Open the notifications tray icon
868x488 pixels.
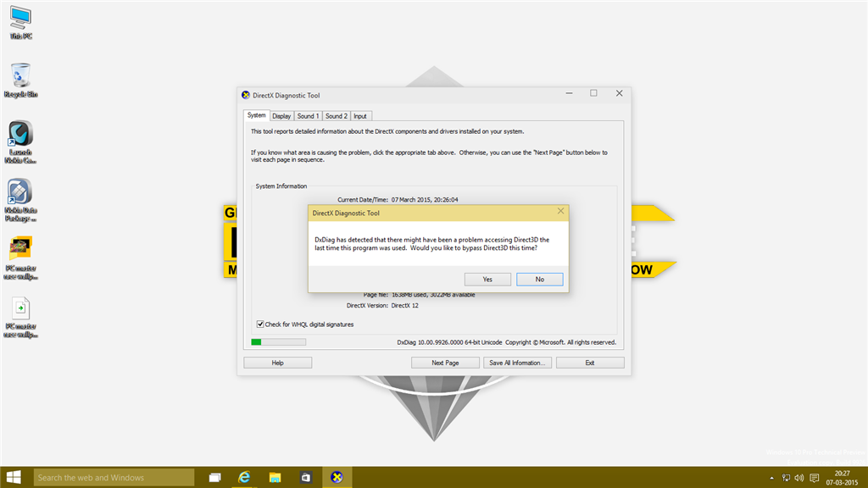[x=815, y=478]
